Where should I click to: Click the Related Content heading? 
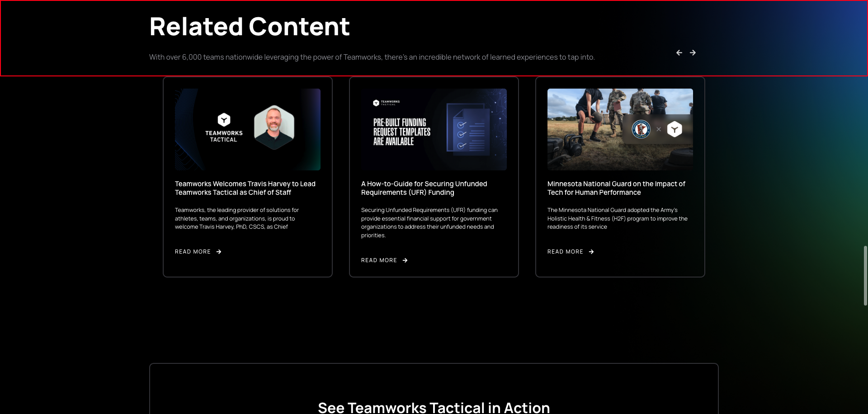250,26
